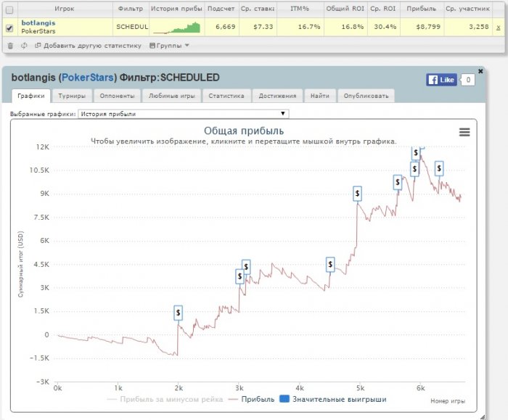508x420 pixels.
Task: Uncheck the botlangis row checkbox
Action: click(9, 28)
